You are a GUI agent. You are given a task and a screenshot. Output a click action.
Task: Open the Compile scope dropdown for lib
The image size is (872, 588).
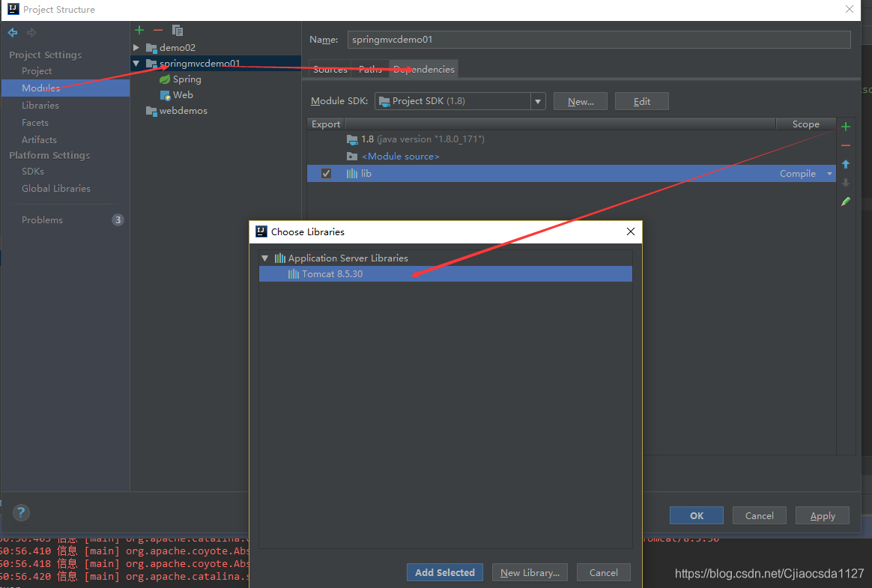[x=829, y=174]
